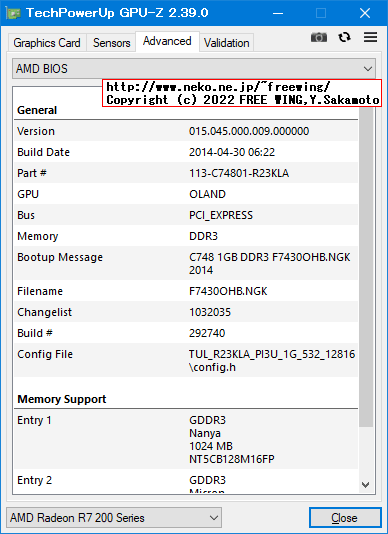Click the Entry 1 row label
This screenshot has width=388, height=534.
point(34,420)
